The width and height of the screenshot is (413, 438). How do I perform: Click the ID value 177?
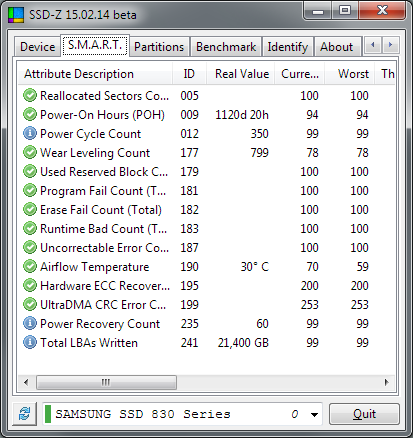tap(189, 153)
